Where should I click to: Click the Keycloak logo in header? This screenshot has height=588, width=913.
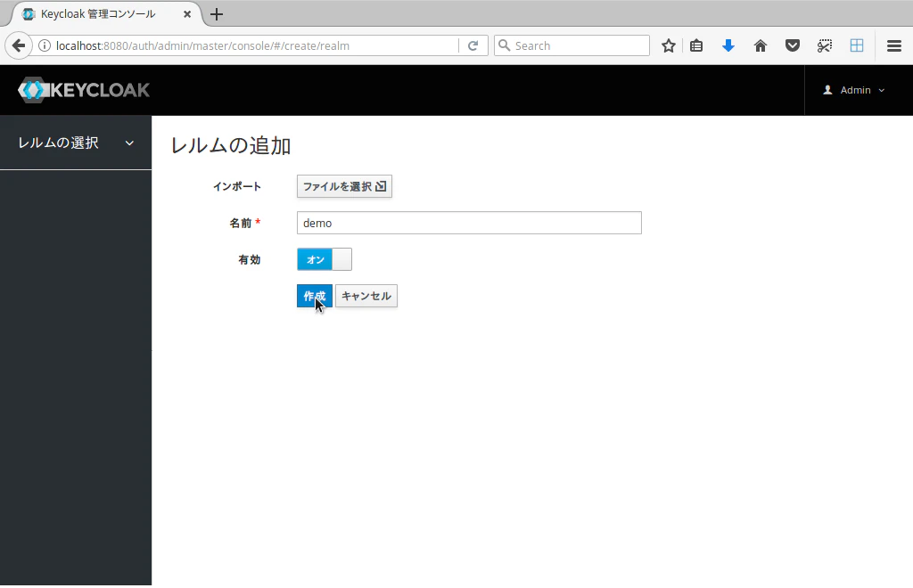84,90
